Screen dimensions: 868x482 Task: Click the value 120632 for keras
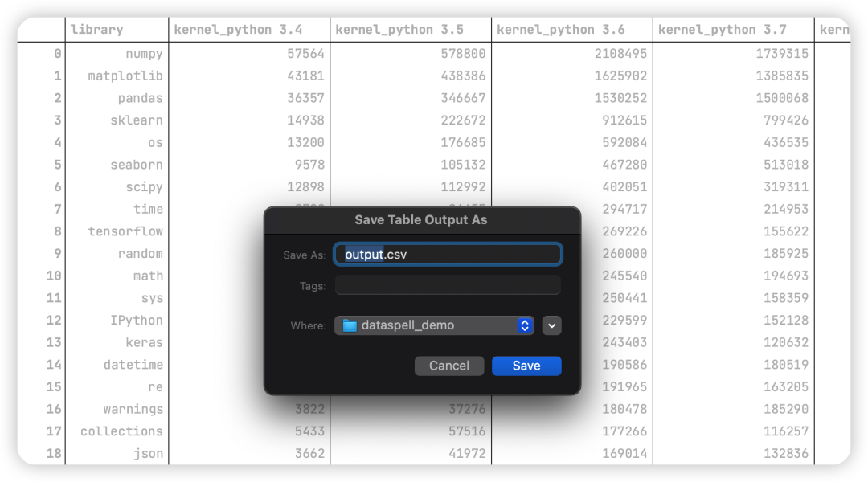(786, 342)
